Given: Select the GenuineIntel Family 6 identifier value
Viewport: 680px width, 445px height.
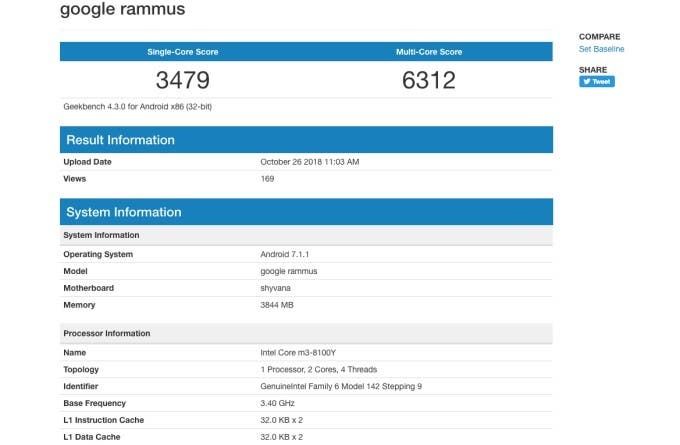Looking at the screenshot, I should point(341,386).
